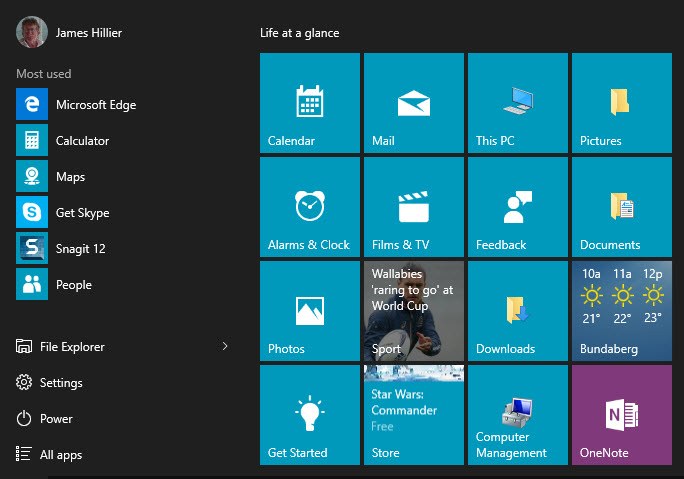Launch the Photos tile
This screenshot has height=479, width=684.
310,311
